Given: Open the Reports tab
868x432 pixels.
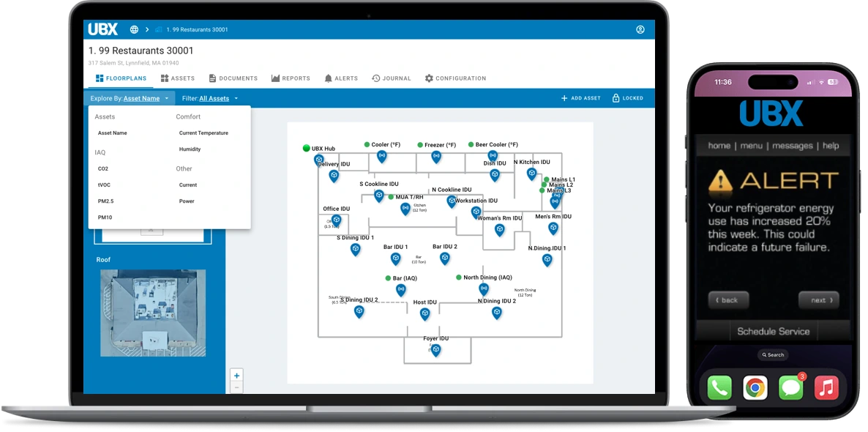Looking at the screenshot, I should click(x=291, y=78).
